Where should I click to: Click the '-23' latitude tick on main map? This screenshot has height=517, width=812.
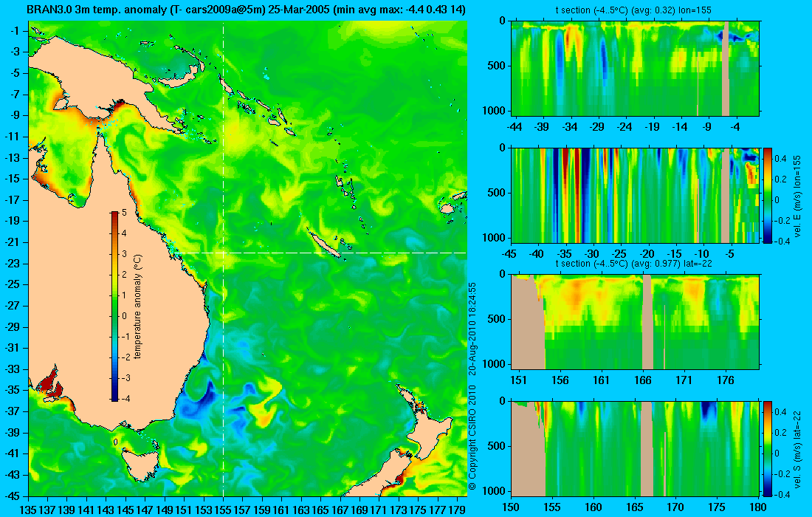point(15,263)
